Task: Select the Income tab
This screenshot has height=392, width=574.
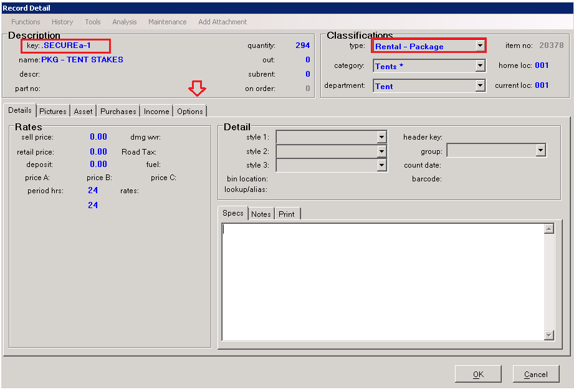Action: tap(156, 112)
